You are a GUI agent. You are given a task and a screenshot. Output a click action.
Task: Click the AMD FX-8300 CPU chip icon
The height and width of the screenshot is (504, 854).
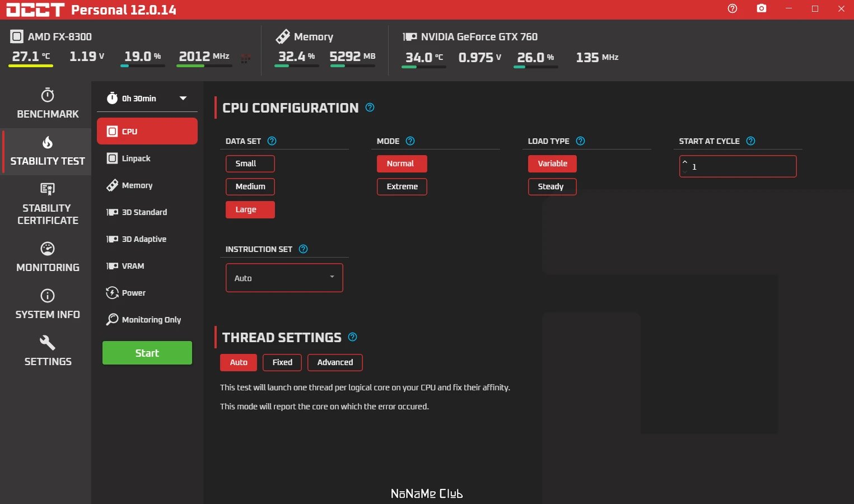pos(17,37)
